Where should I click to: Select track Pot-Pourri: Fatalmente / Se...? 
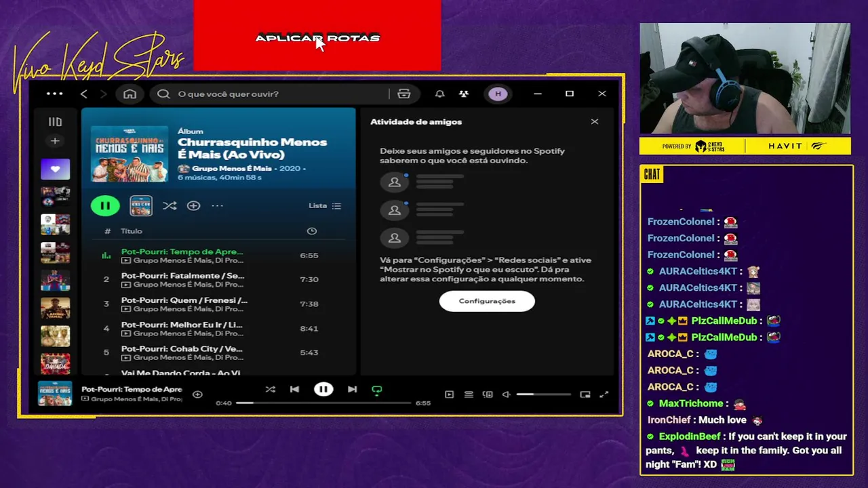tap(182, 276)
